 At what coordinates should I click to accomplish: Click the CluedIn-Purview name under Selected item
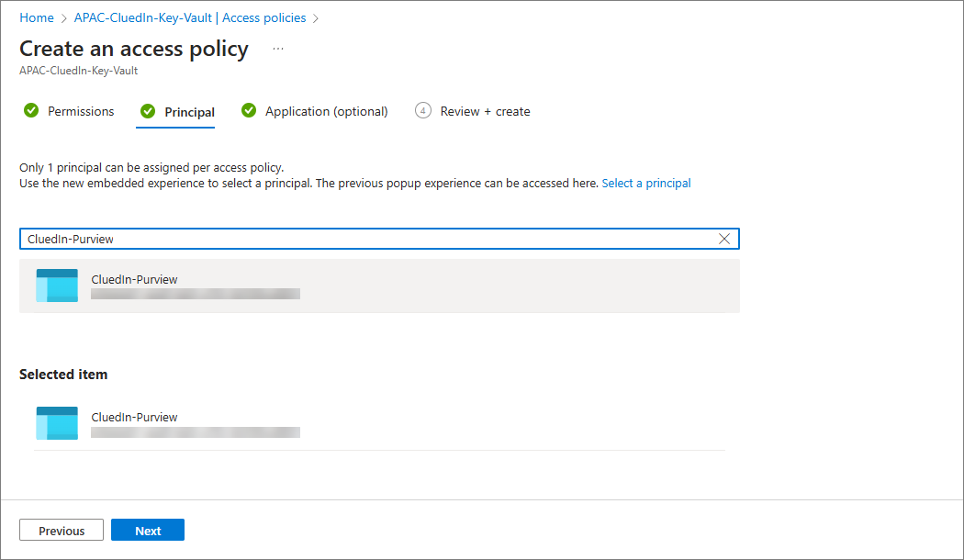click(134, 417)
